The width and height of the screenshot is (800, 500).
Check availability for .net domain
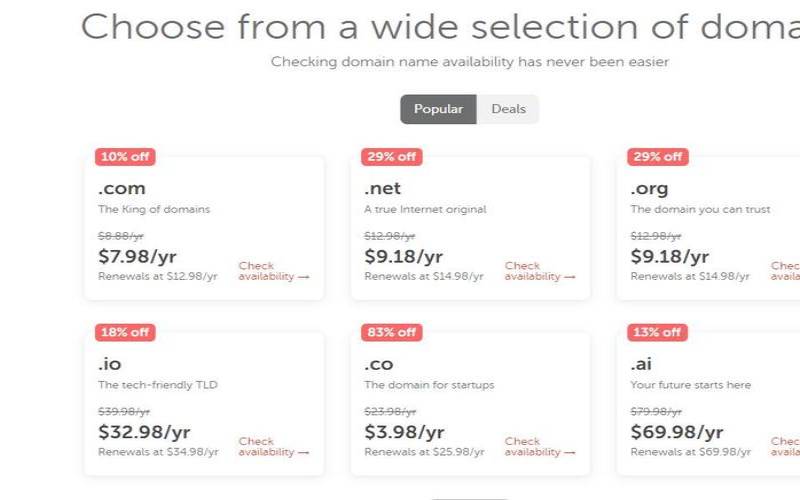click(x=539, y=271)
